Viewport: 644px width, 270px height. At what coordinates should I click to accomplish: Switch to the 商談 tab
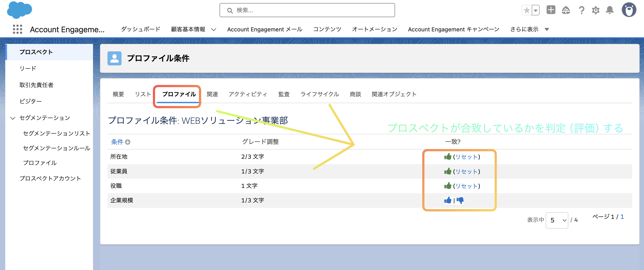[x=355, y=94]
